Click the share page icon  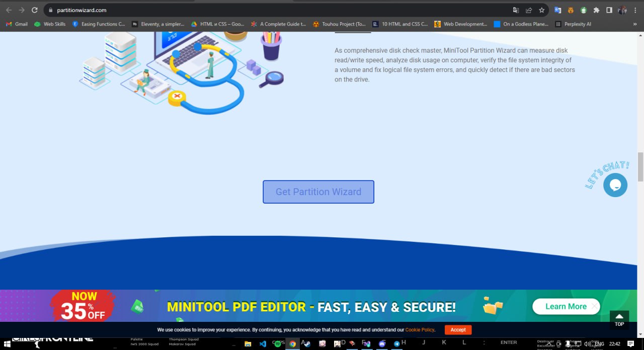[x=529, y=10]
